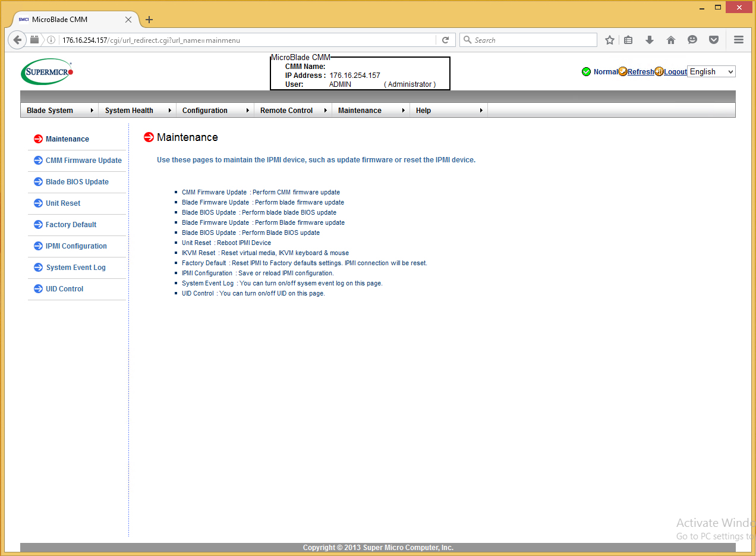Image resolution: width=756 pixels, height=556 pixels.
Task: Expand the Remote Control menu arrow
Action: tap(326, 111)
